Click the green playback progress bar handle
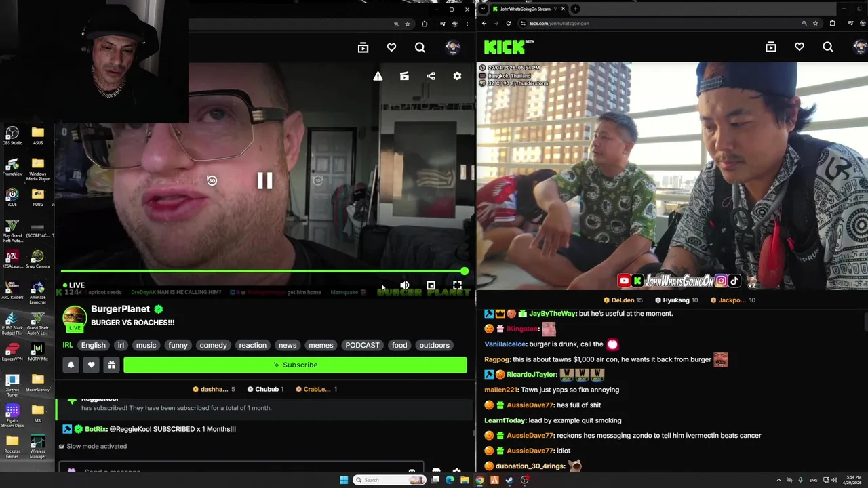The image size is (868, 488). (x=464, y=271)
